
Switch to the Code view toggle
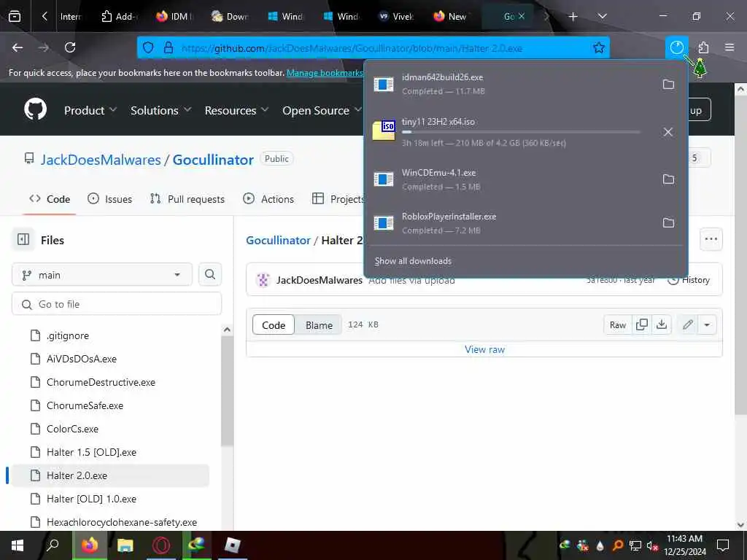(x=274, y=324)
